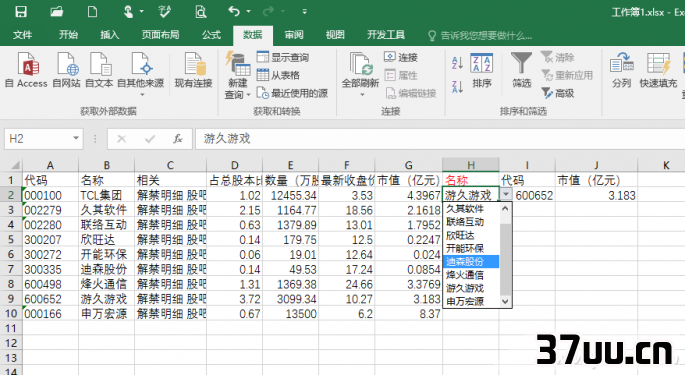Open the Name Box dropdown arrow
685x375 pixels.
tap(76, 139)
